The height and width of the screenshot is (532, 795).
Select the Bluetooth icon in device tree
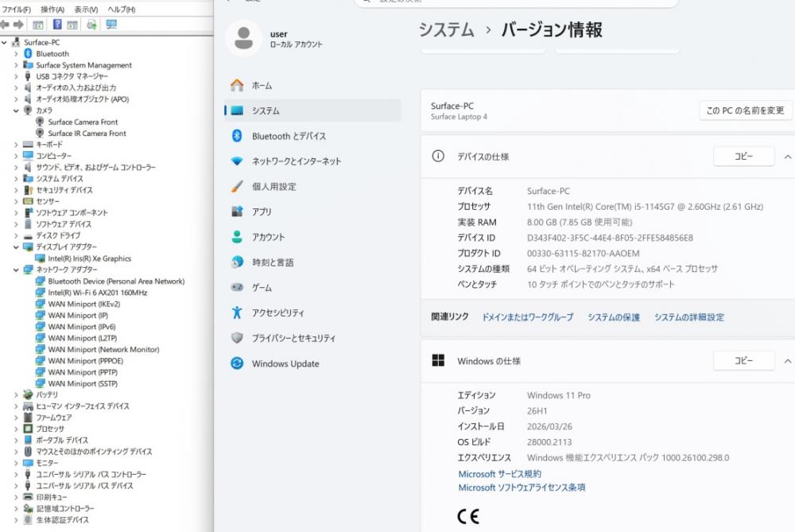point(28,53)
